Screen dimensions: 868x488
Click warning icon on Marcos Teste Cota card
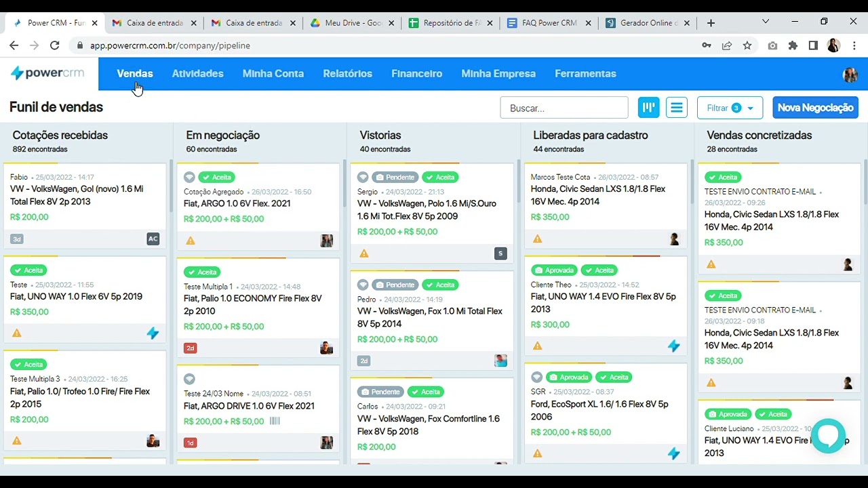pos(538,239)
